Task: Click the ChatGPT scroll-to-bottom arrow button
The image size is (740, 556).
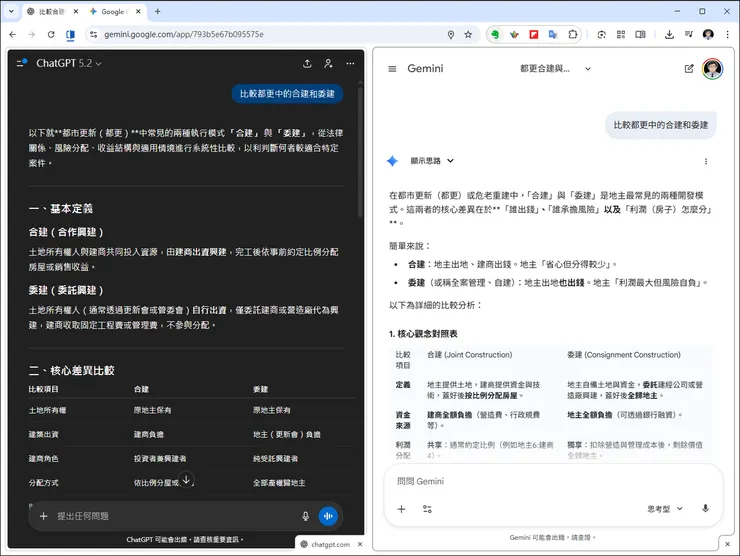Action: point(186,480)
